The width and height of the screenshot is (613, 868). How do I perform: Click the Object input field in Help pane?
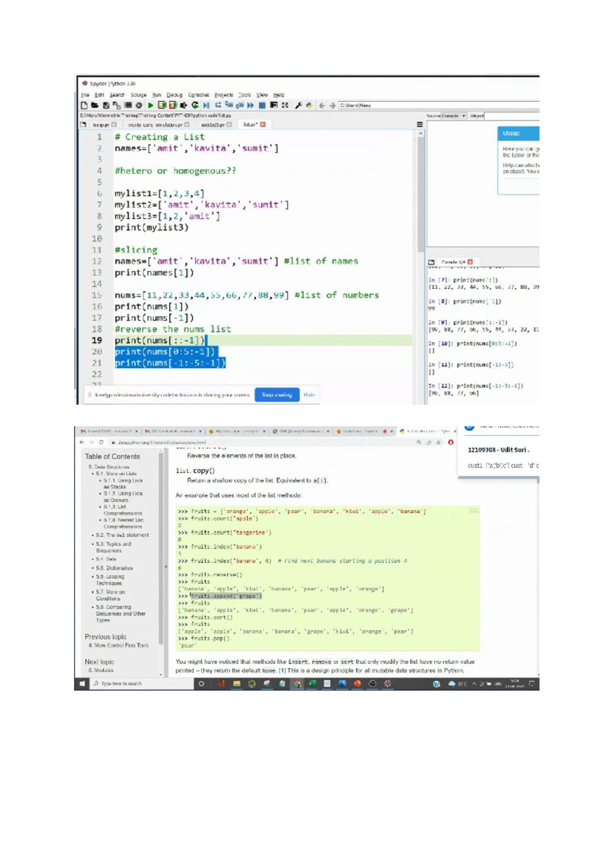click(511, 116)
